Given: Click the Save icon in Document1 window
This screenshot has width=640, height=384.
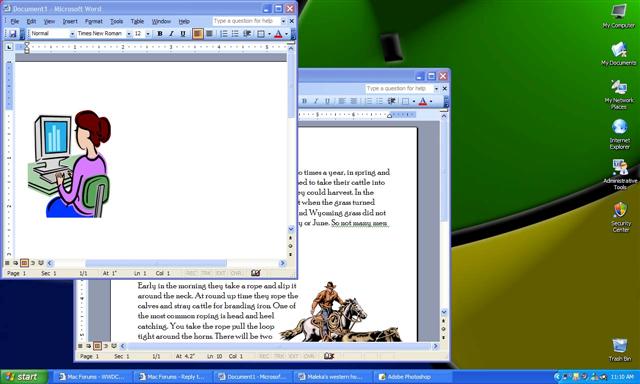Looking at the screenshot, I should coord(13,34).
